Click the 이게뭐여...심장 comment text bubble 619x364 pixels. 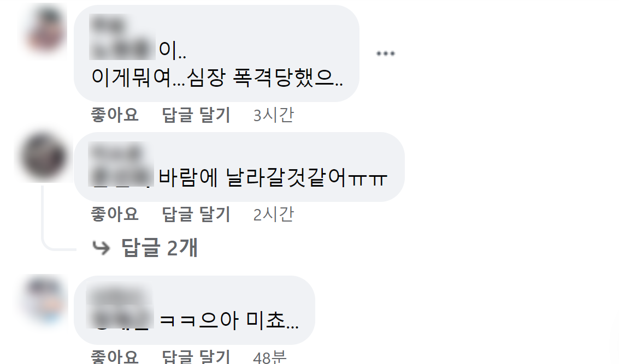pos(216,53)
